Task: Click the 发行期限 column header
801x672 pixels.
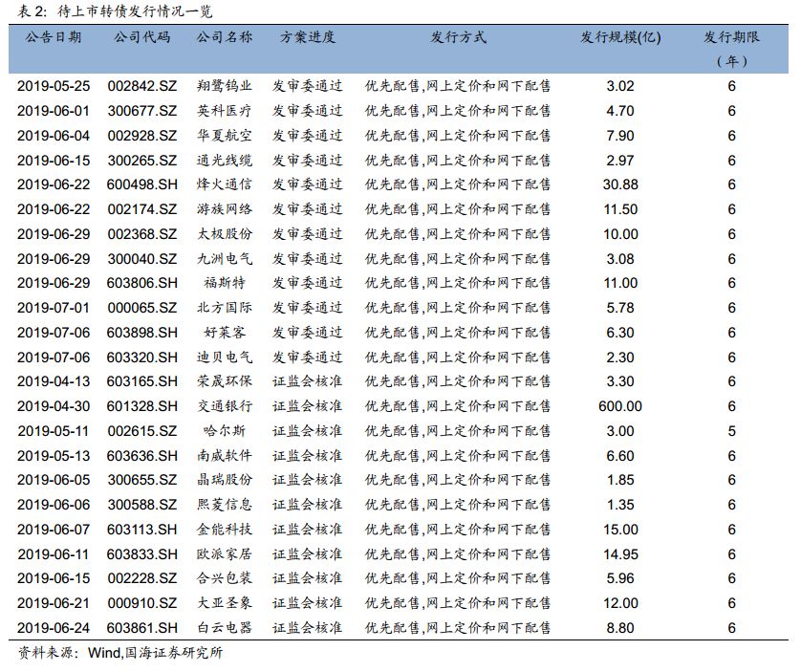Action: click(731, 37)
